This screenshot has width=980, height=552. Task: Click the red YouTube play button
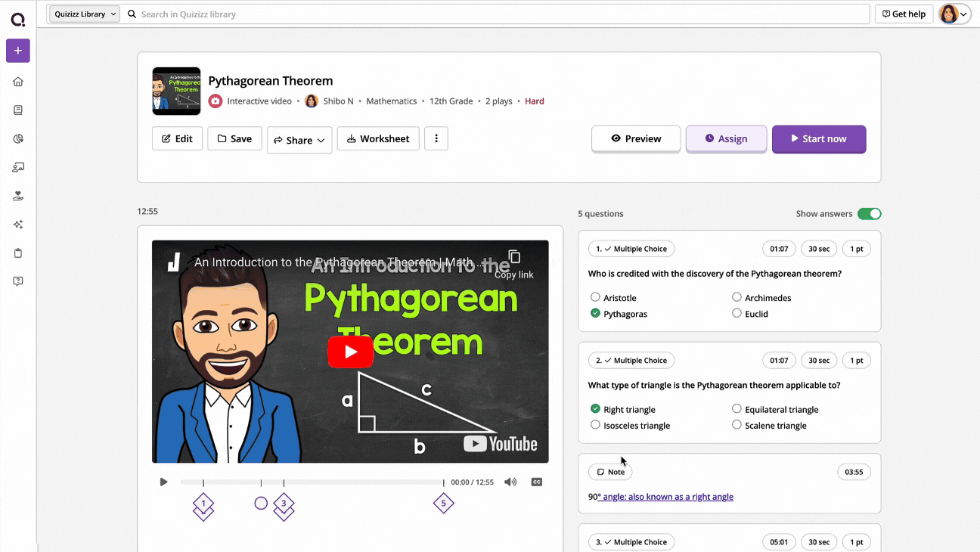point(350,352)
